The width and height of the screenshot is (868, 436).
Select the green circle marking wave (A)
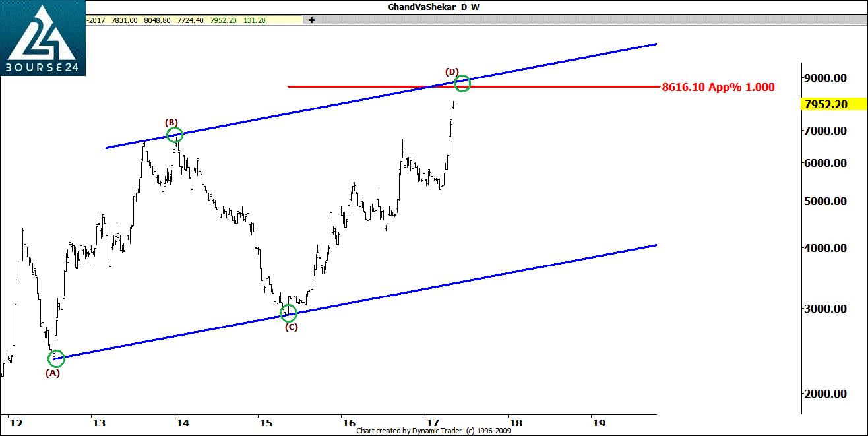[57, 358]
